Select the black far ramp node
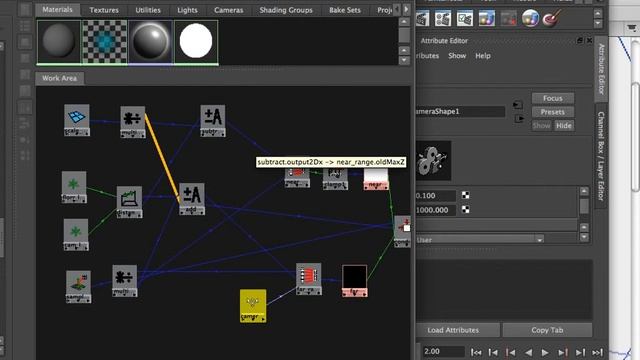640x360 pixels. [x=354, y=281]
